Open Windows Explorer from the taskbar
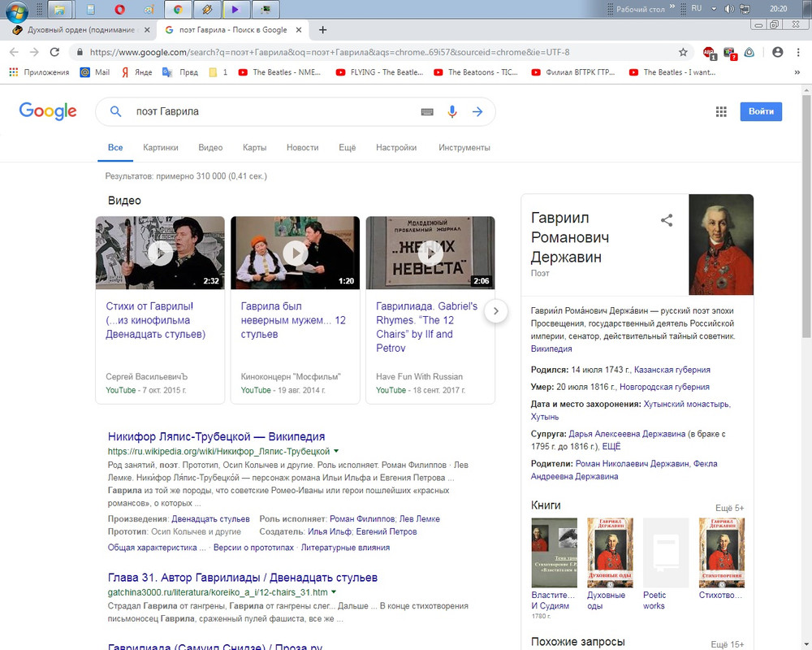The height and width of the screenshot is (650, 812). [x=59, y=9]
